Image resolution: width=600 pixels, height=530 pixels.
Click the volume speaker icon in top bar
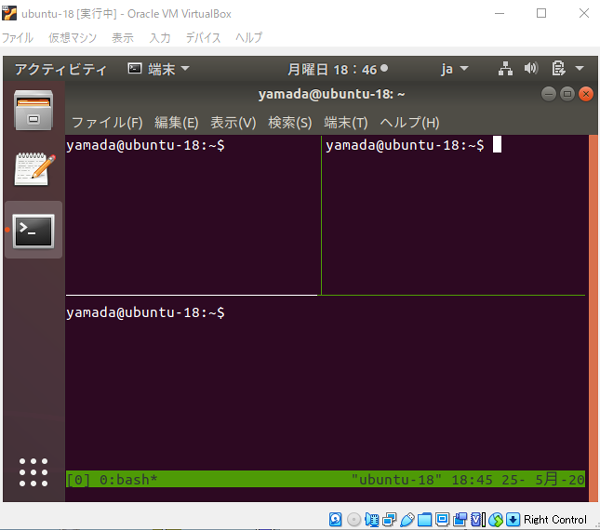click(x=531, y=69)
